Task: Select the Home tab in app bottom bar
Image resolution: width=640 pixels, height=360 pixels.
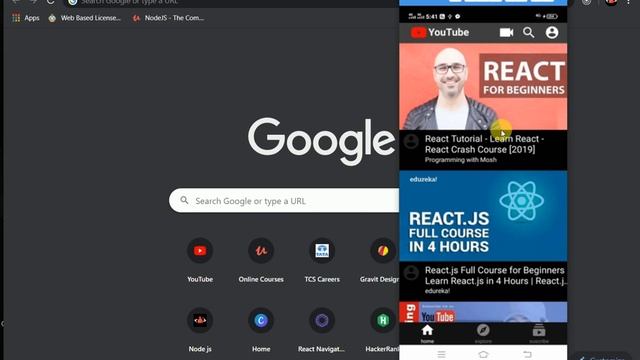Action: pyautogui.click(x=427, y=333)
